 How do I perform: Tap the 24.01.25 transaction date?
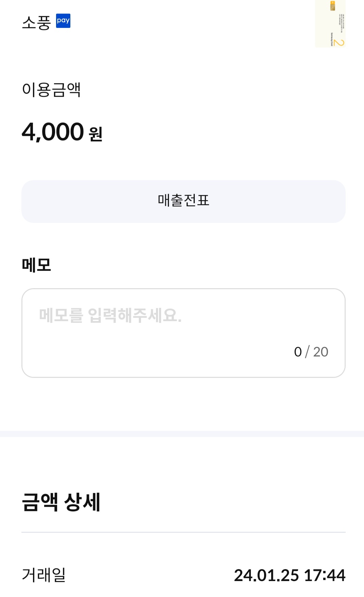point(266,575)
